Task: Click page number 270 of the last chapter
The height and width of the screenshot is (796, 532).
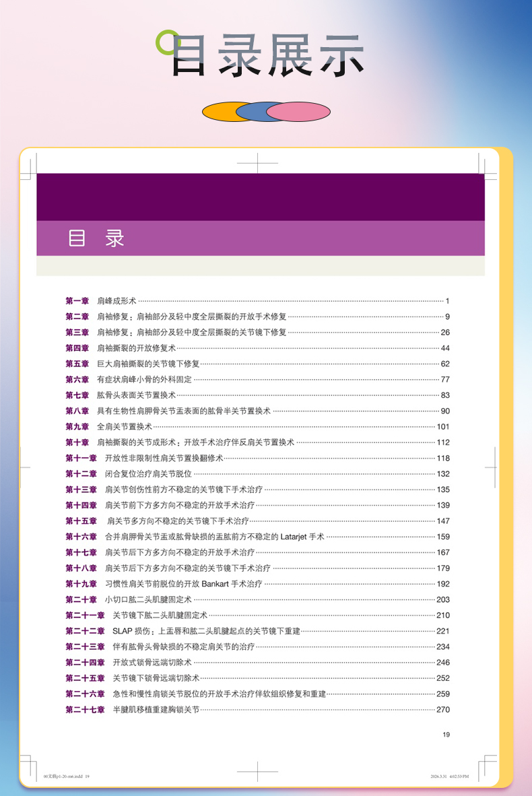Action: (443, 710)
